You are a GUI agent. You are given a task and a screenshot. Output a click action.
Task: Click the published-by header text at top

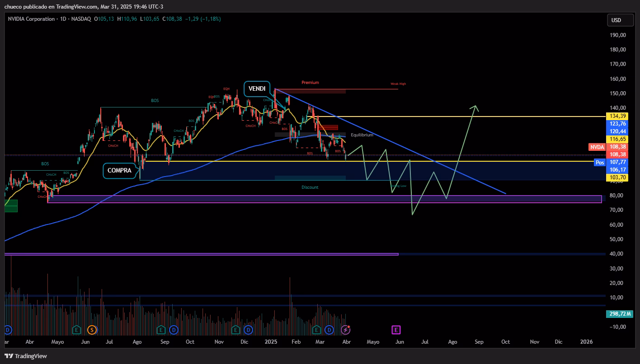pyautogui.click(x=84, y=6)
